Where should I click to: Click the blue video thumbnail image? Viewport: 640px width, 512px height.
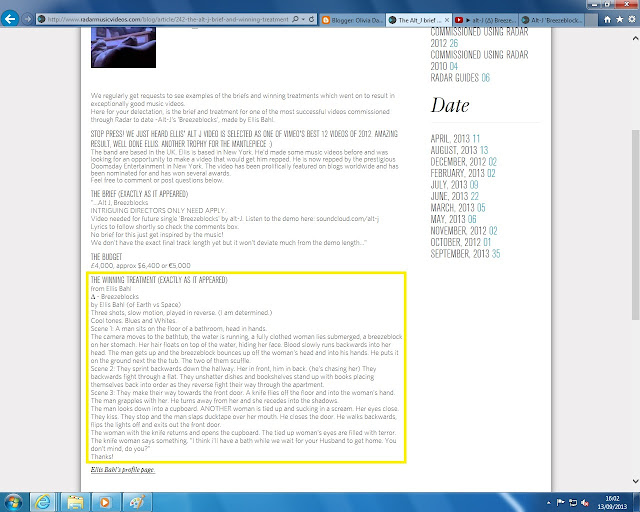pos(123,47)
